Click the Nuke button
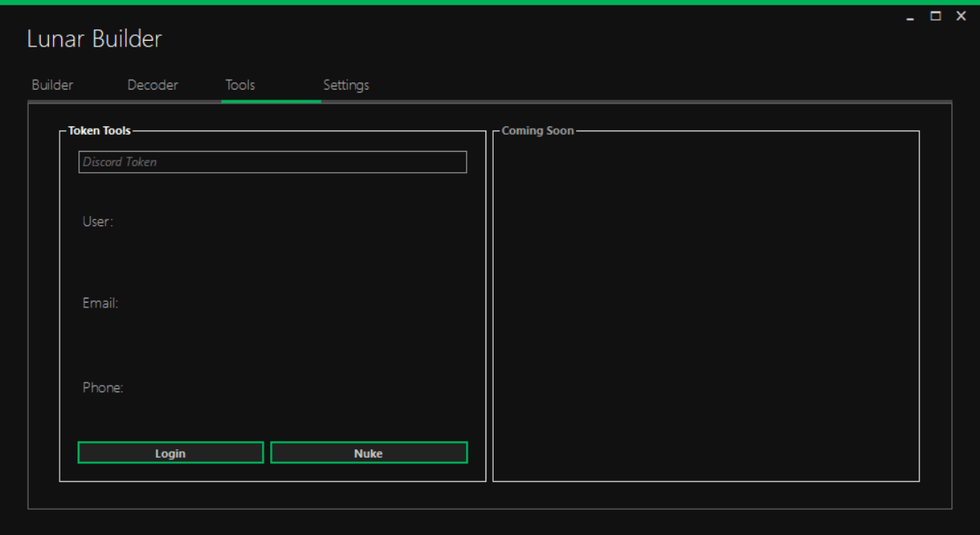The image size is (980, 535). tap(369, 453)
